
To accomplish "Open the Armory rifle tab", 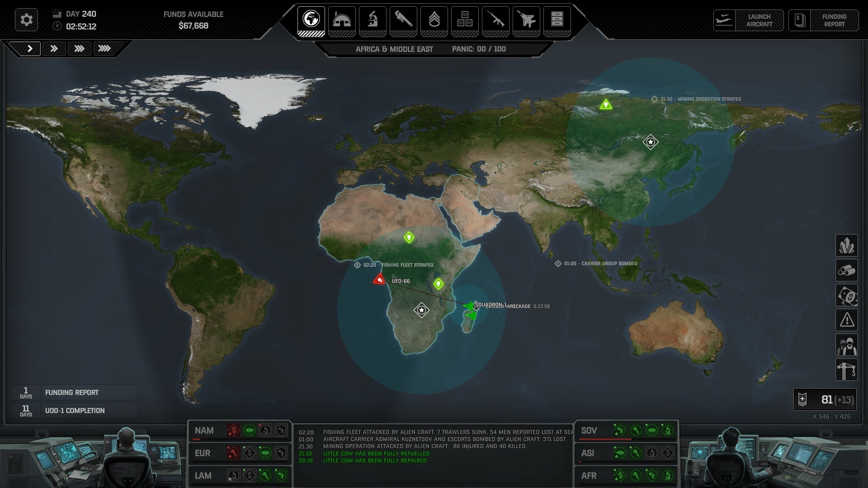I will pos(495,21).
